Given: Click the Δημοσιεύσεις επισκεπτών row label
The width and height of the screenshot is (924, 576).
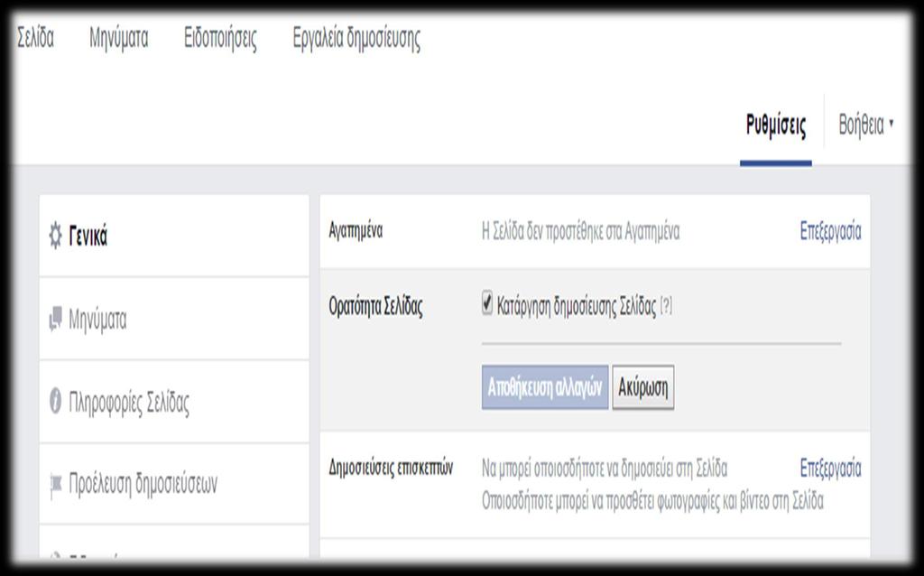Looking at the screenshot, I should tap(391, 468).
